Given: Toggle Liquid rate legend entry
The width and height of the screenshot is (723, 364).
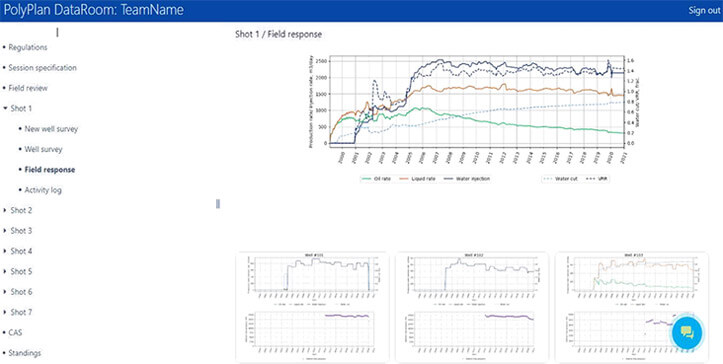Looking at the screenshot, I should (418, 179).
